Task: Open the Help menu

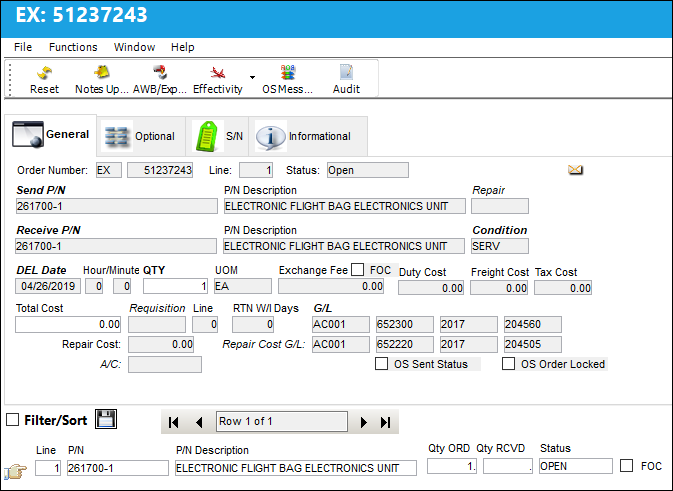Action: point(183,47)
